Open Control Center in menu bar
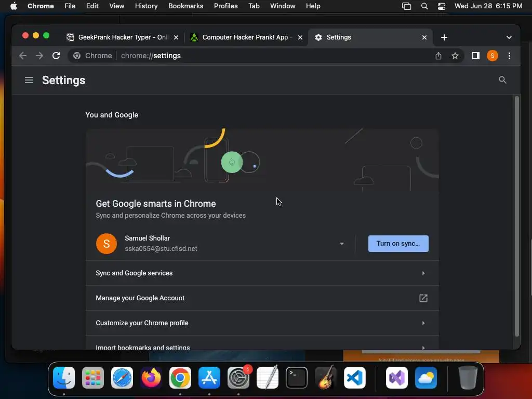532x399 pixels. coord(442,6)
